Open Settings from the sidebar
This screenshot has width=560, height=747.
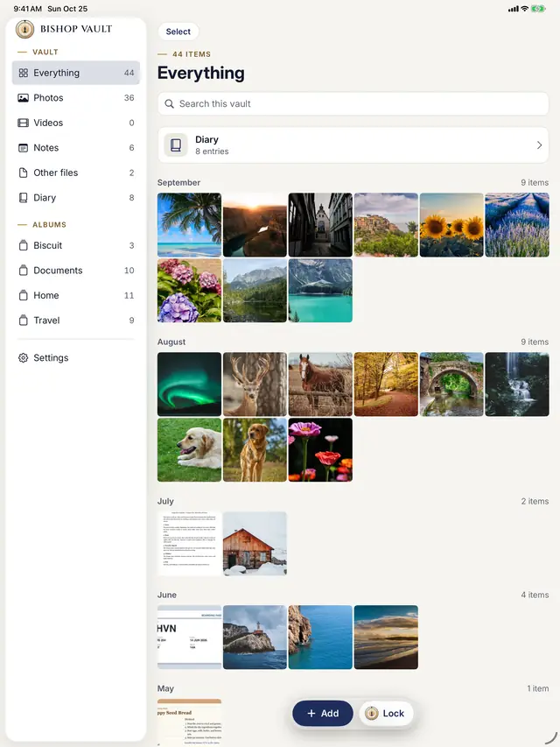pyautogui.click(x=76, y=358)
